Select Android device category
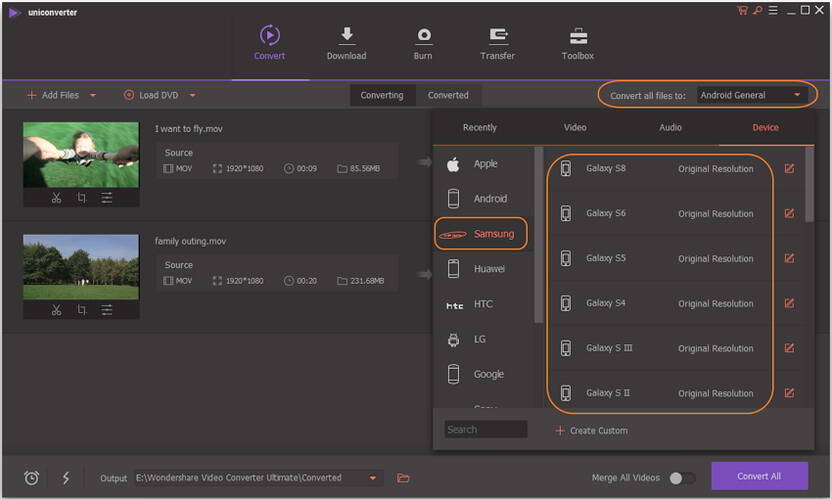Image resolution: width=832 pixels, height=499 pixels. (484, 199)
